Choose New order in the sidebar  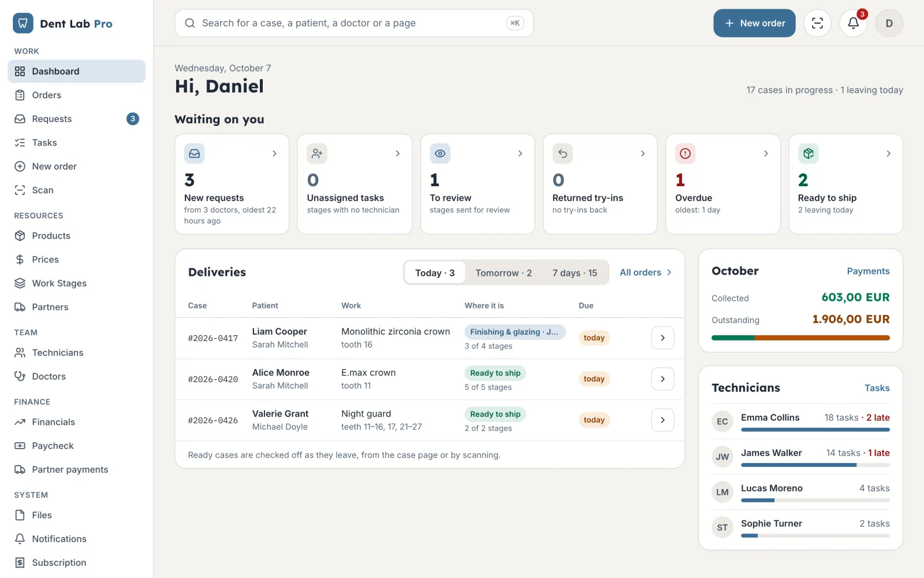tap(77, 166)
